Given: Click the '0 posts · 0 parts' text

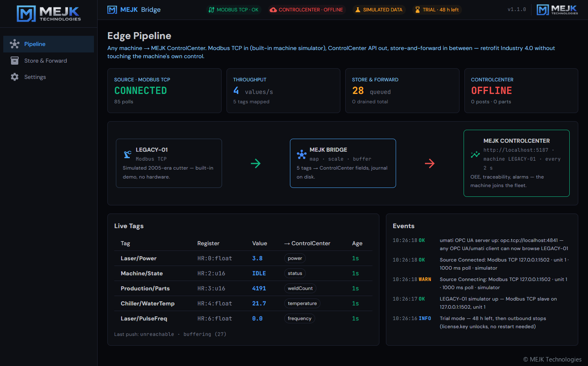Looking at the screenshot, I should [x=491, y=102].
